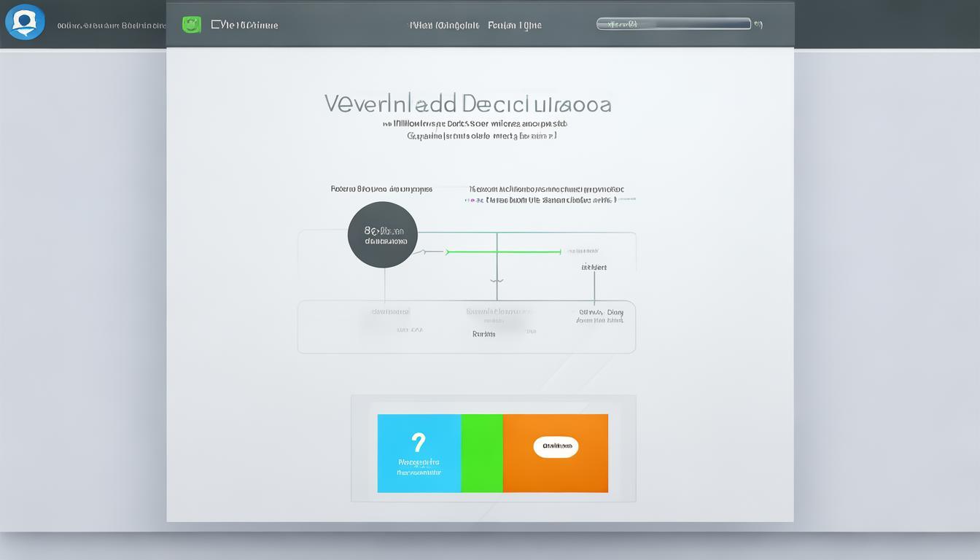The height and width of the screenshot is (560, 980).
Task: Click the app title next to green icon
Action: point(244,25)
